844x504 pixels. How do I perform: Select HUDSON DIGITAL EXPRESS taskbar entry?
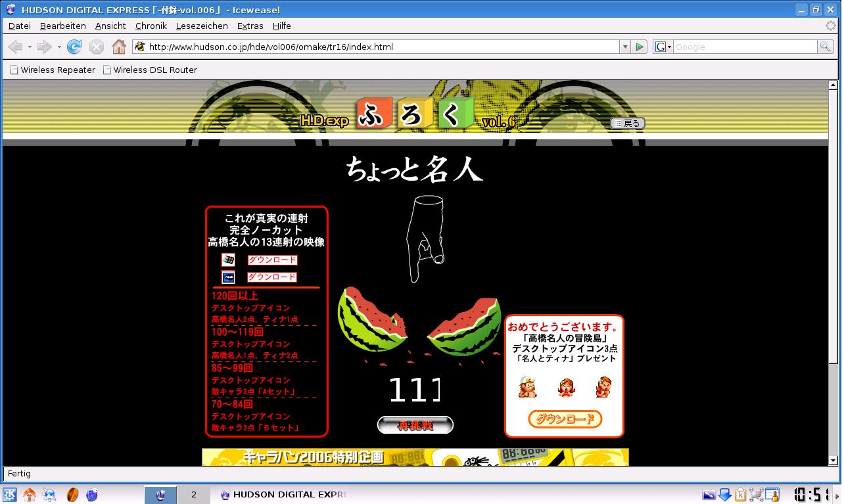click(283, 495)
